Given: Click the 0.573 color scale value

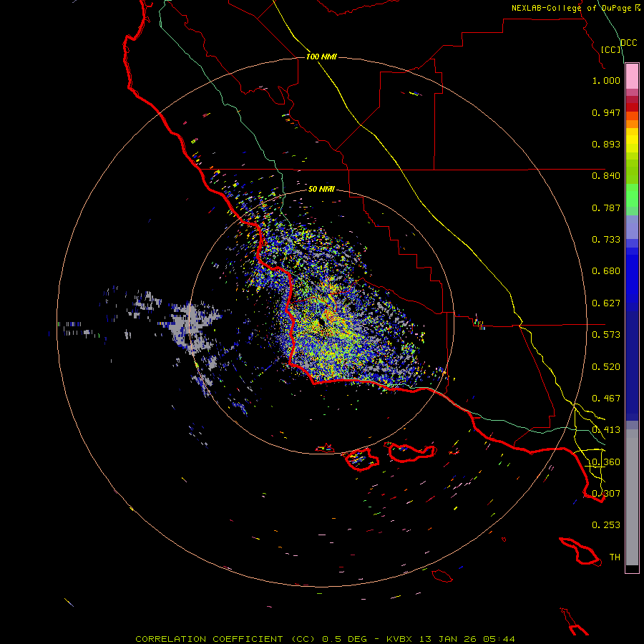Looking at the screenshot, I should pos(606,335).
